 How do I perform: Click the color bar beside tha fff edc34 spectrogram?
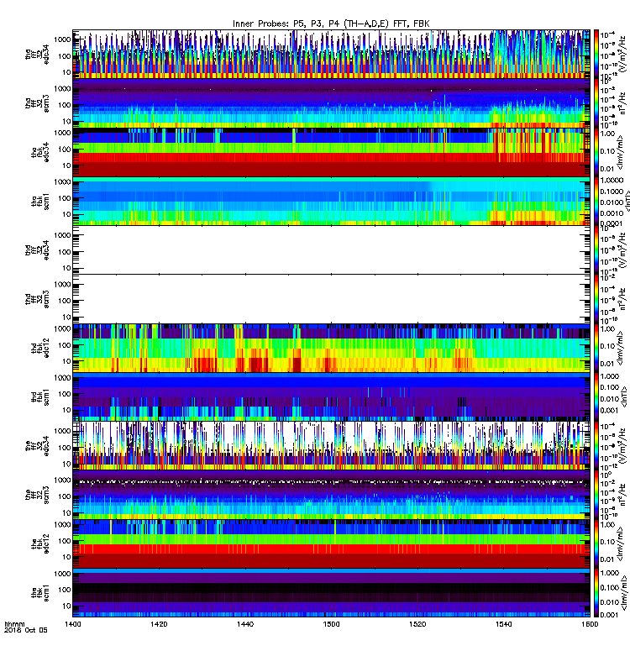pos(596,54)
